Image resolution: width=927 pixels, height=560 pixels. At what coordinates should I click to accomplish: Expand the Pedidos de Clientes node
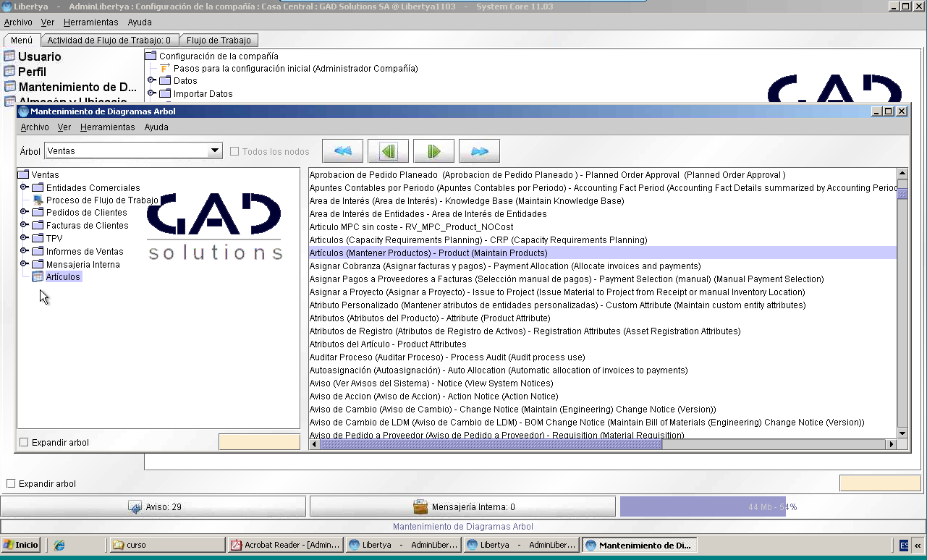(24, 212)
